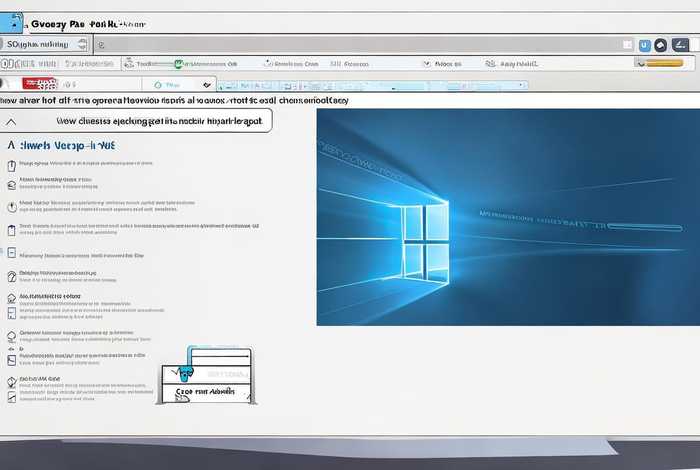Screen dimensions: 700x470
Task: Click the letter A icon beside the blue heading
Action: pyautogui.click(x=11, y=145)
